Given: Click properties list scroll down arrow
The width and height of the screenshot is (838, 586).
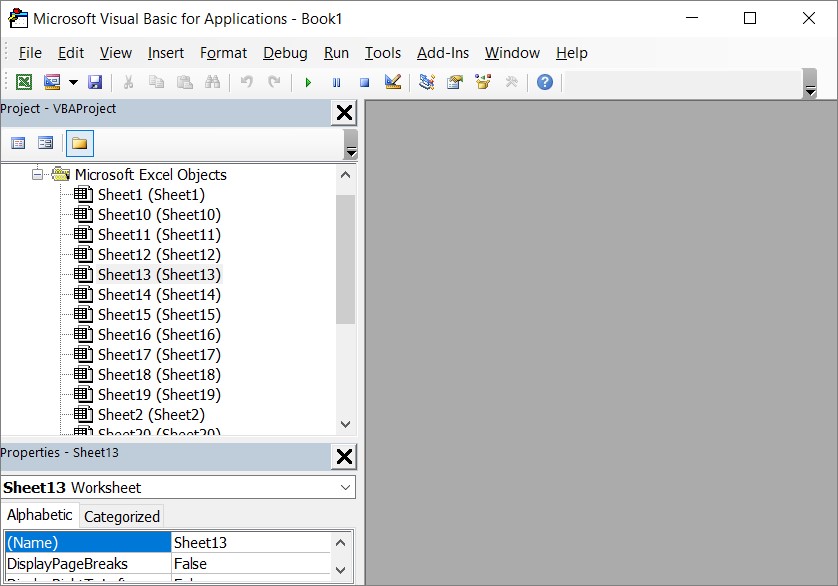Looking at the screenshot, I should (x=341, y=570).
